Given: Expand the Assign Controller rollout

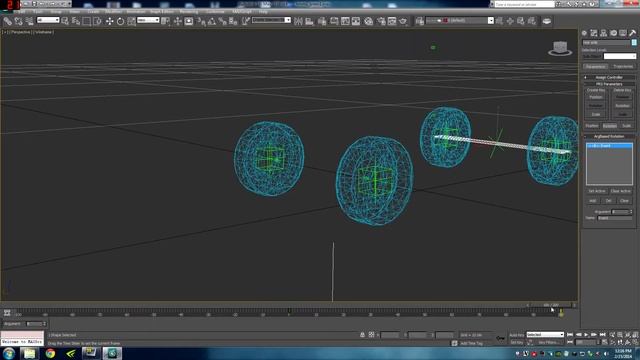Looking at the screenshot, I should (609, 77).
